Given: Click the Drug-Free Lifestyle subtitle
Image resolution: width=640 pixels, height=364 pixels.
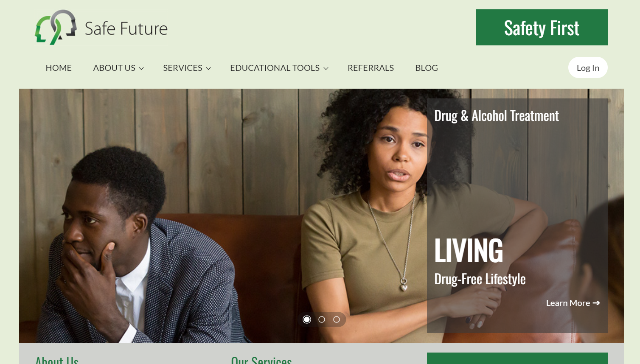Looking at the screenshot, I should pos(480,279).
